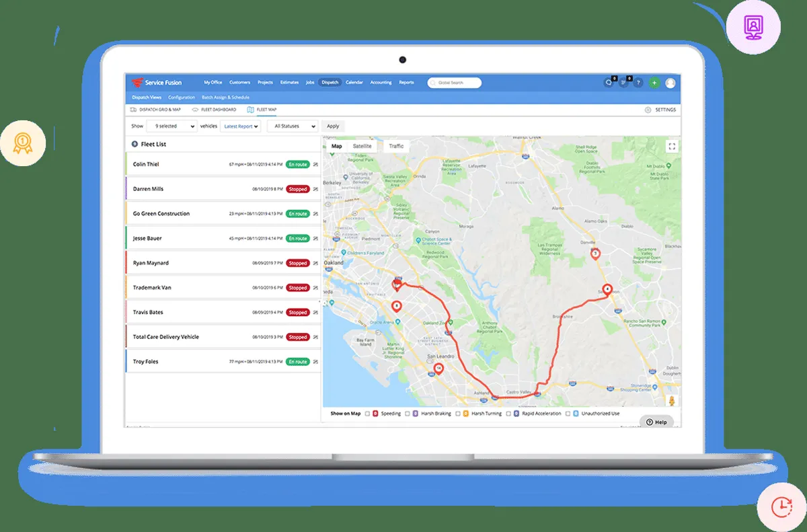This screenshot has height=532, width=807.
Task: Open the 9 selected vehicles dropdown
Action: (171, 126)
